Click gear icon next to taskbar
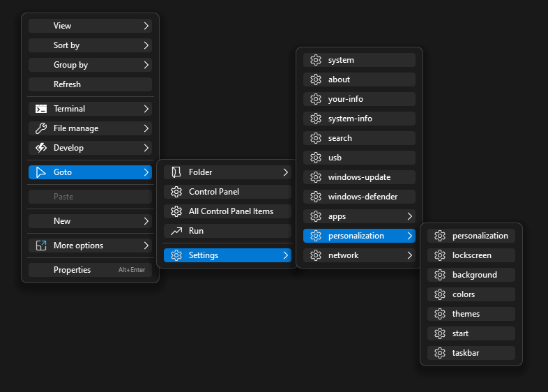Image resolution: width=548 pixels, height=392 pixels. coord(440,353)
